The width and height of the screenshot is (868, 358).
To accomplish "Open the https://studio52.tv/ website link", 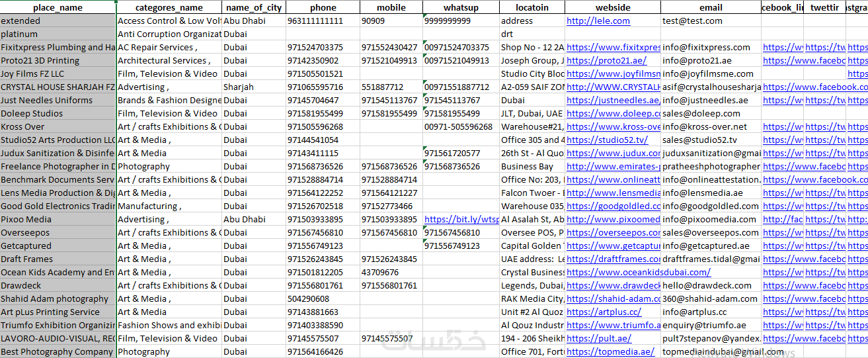I will [608, 140].
